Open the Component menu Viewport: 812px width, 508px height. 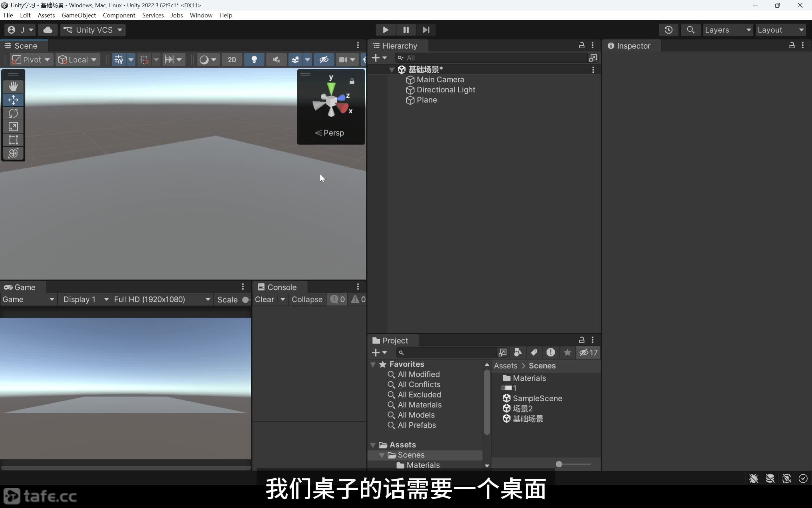coord(119,15)
